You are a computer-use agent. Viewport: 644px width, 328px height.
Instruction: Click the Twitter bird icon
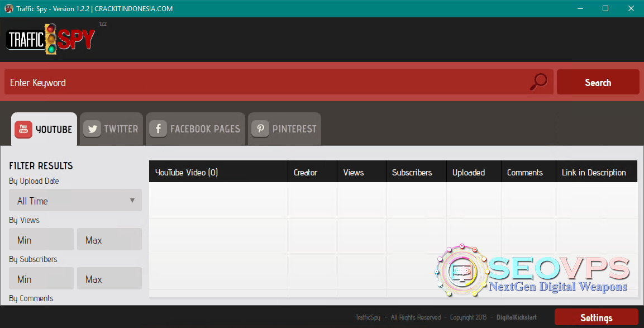pyautogui.click(x=92, y=129)
